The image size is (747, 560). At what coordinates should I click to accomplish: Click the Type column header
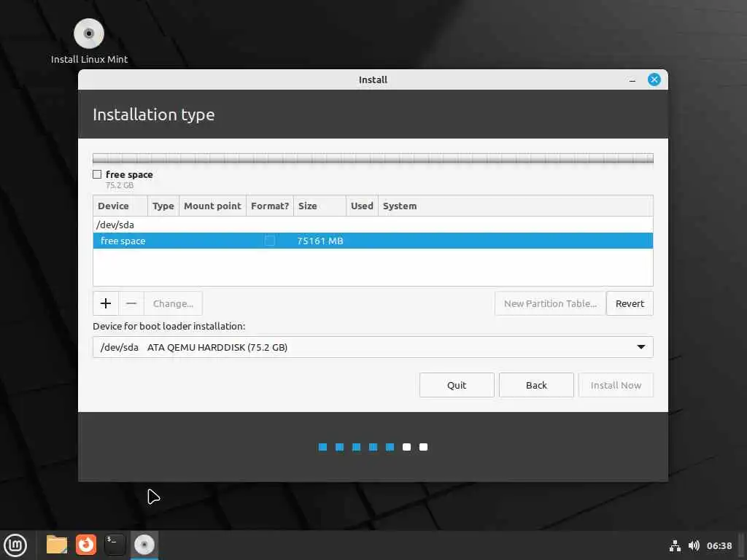pos(163,206)
